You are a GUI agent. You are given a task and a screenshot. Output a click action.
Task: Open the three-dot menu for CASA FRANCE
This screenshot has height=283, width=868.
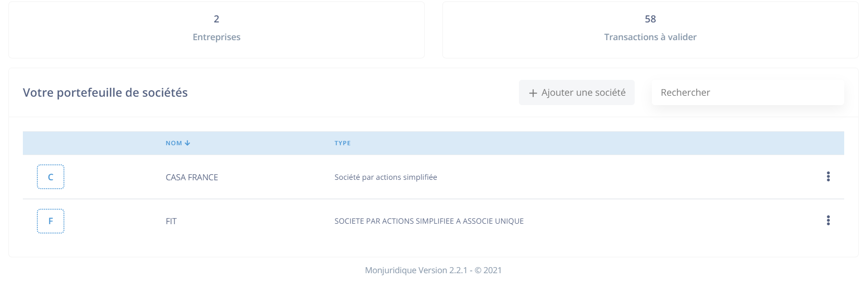[828, 177]
